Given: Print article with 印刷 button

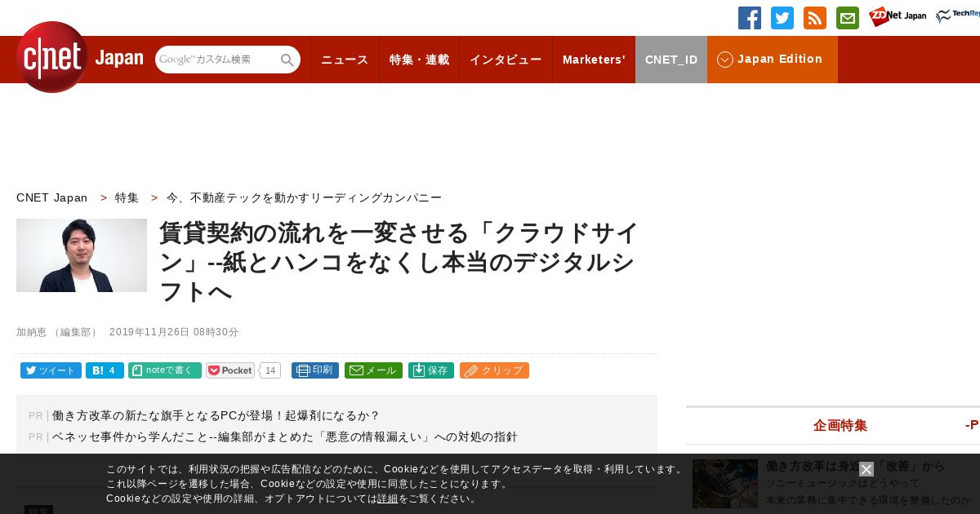Looking at the screenshot, I should tap(315, 370).
